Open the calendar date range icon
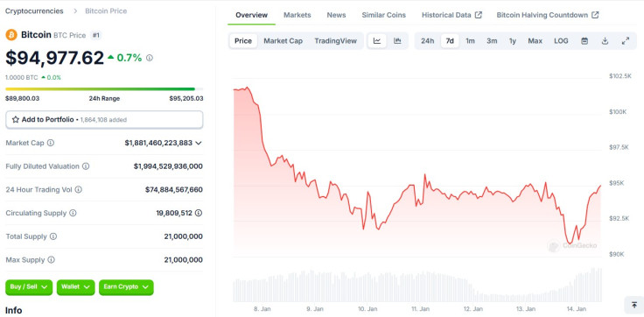 [x=584, y=40]
